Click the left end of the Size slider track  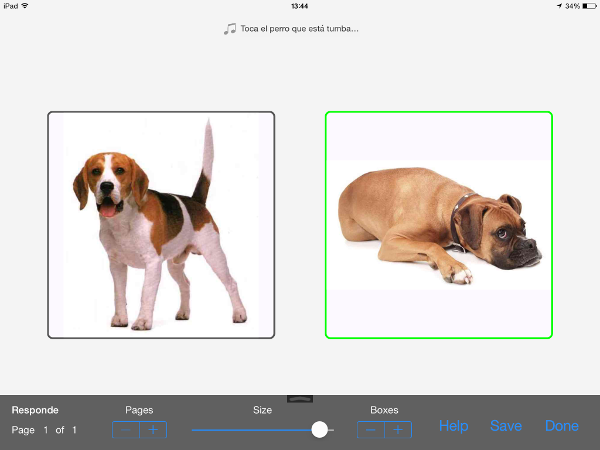coord(195,430)
